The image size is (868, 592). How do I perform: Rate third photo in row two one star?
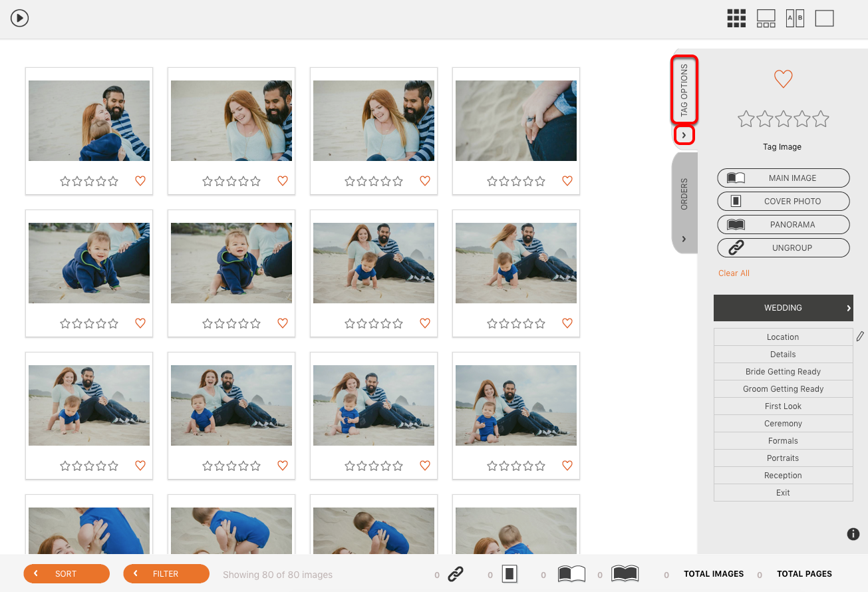point(350,323)
